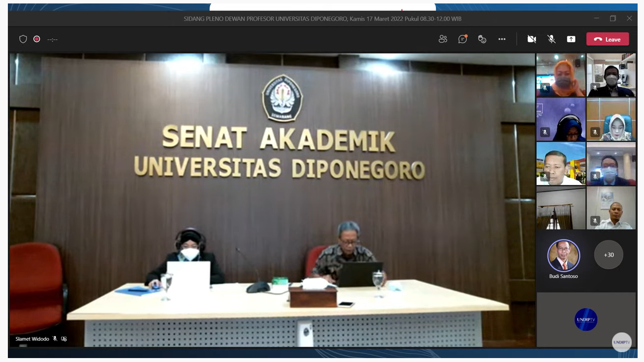The width and height of the screenshot is (644, 362).
Task: Select the participant tile with white hijab
Action: pyautogui.click(x=611, y=119)
